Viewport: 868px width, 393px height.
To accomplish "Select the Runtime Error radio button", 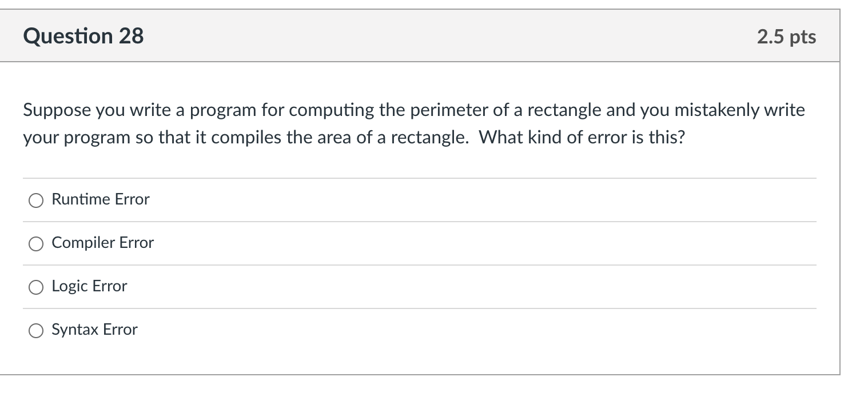I will pos(35,200).
